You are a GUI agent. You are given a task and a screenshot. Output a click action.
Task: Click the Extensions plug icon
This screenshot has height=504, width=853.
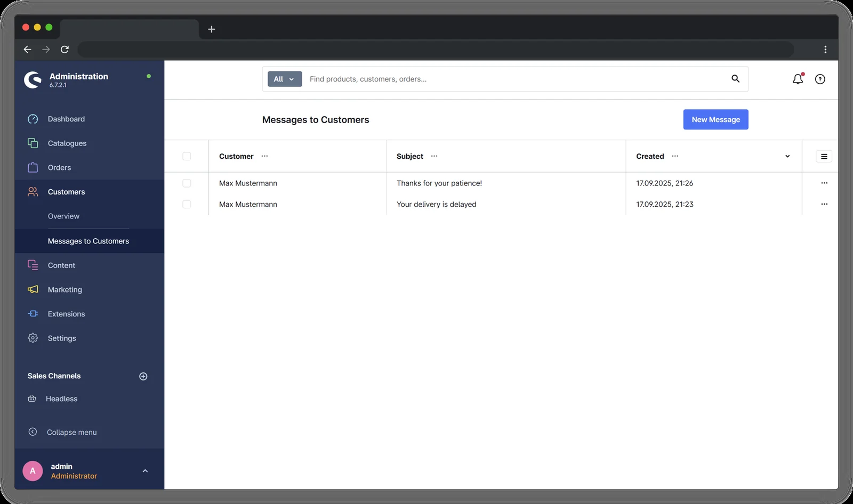pos(33,314)
